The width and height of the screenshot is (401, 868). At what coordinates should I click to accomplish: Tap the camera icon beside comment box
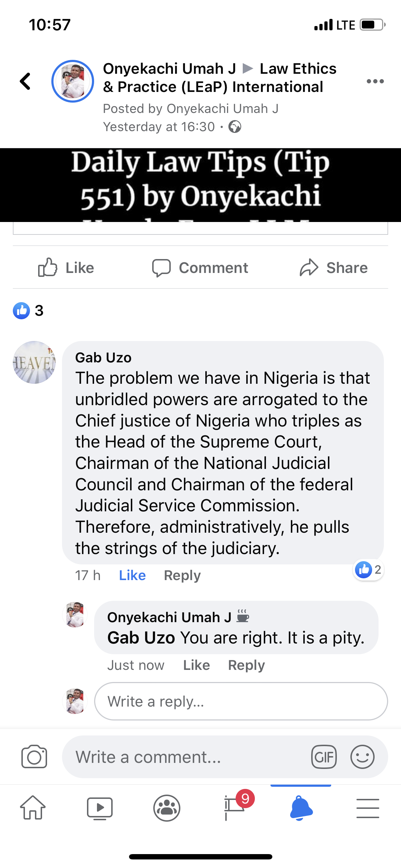pyautogui.click(x=34, y=756)
